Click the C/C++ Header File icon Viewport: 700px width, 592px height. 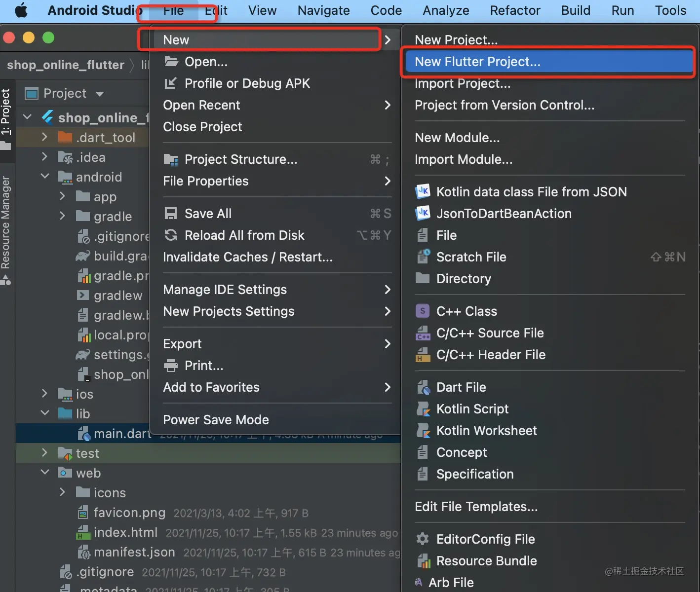[423, 355]
